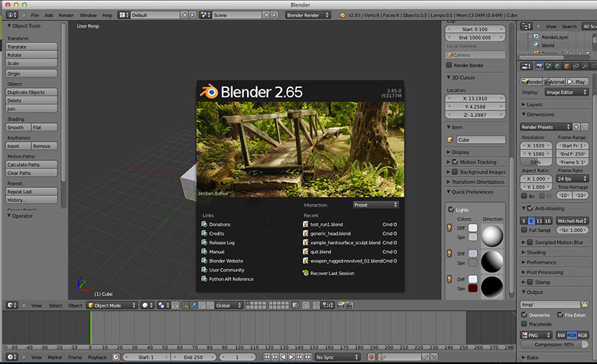Open the Global orientation dropdown

click(229, 305)
